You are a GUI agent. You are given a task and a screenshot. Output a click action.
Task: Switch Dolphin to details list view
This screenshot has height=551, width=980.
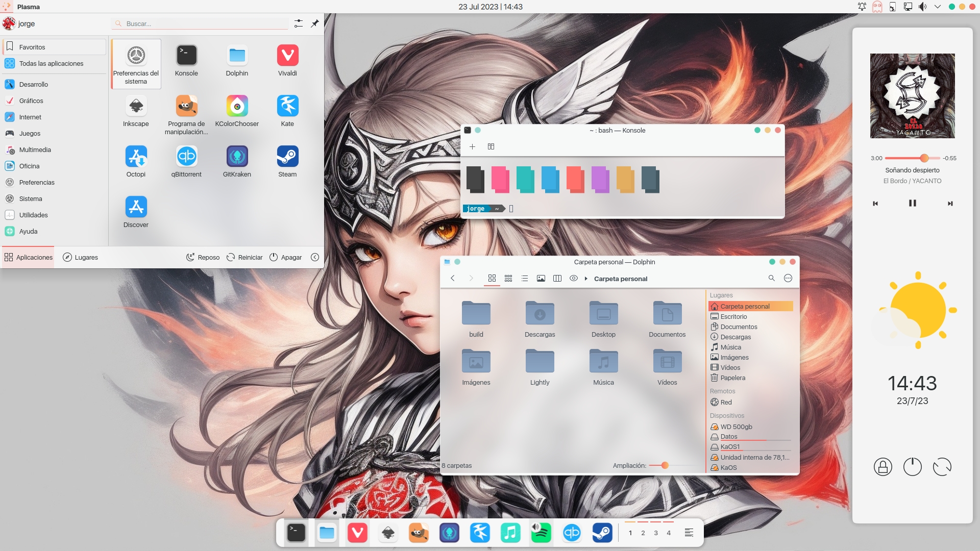tap(525, 278)
